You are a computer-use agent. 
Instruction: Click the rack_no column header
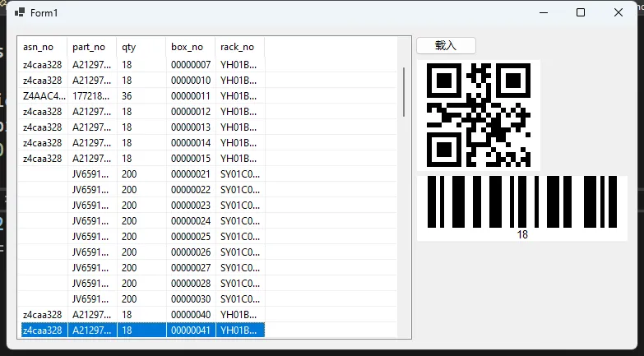point(240,47)
